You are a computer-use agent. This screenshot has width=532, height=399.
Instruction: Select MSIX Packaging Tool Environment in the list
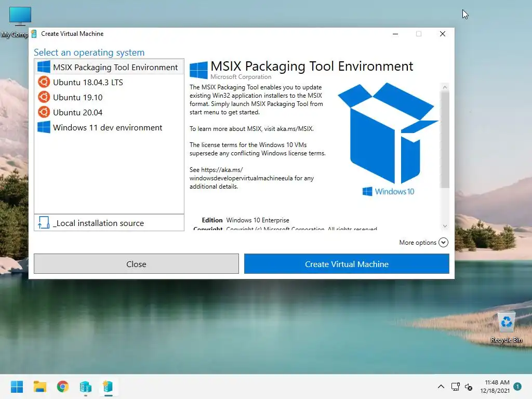[x=109, y=67]
